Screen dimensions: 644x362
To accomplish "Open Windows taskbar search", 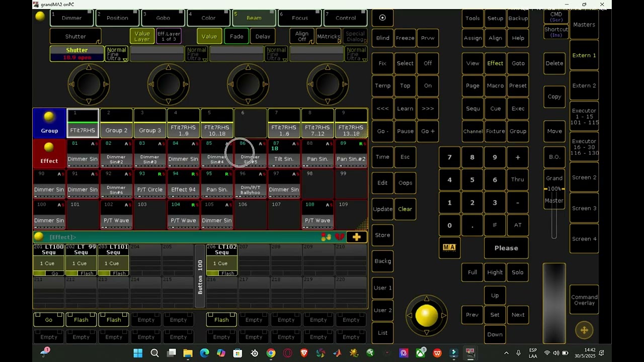I will coord(154,353).
